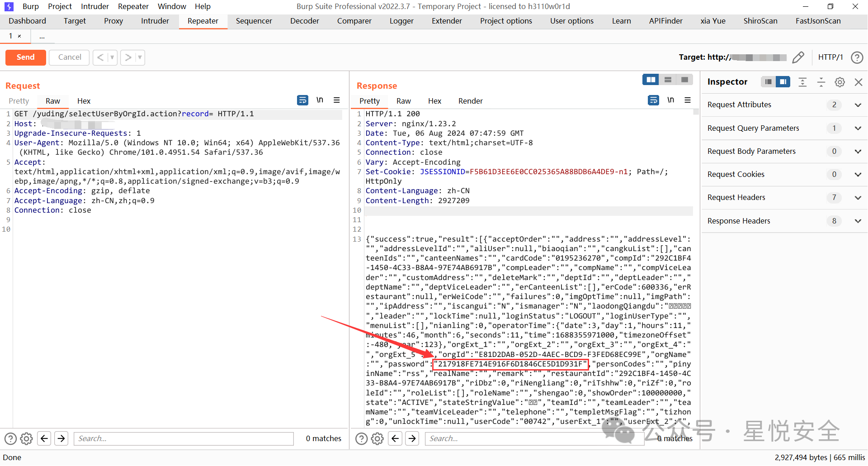Click the HTTP/1 protocol toggle

coord(830,57)
